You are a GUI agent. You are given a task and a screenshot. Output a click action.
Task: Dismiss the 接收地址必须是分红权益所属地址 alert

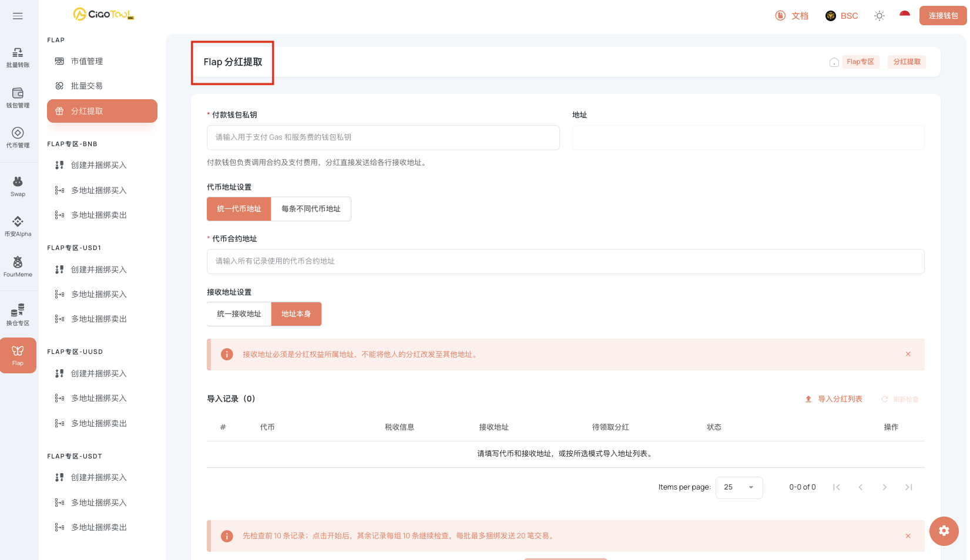908,354
